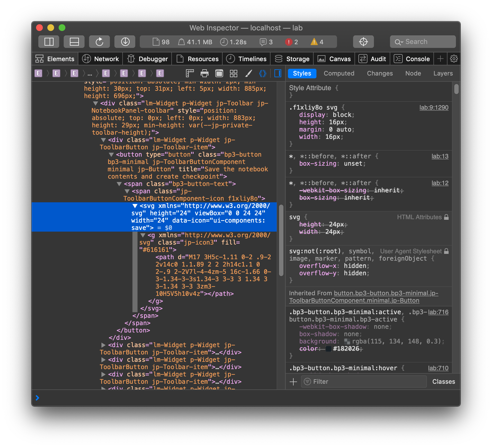Open the Elements tab
The image size is (492, 448).
click(x=55, y=59)
